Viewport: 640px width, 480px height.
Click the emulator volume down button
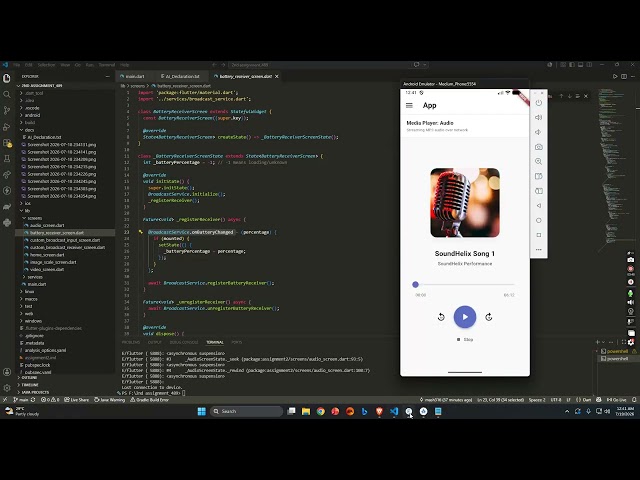tap(539, 132)
